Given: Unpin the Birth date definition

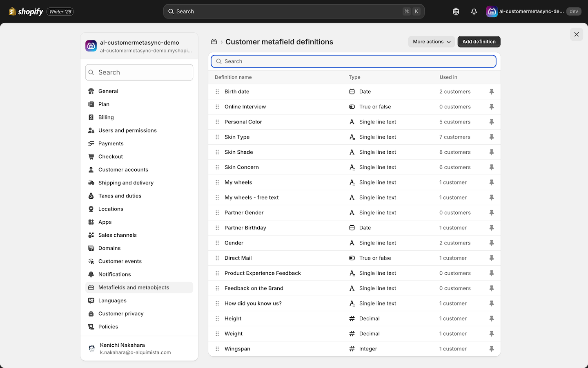Looking at the screenshot, I should [492, 91].
